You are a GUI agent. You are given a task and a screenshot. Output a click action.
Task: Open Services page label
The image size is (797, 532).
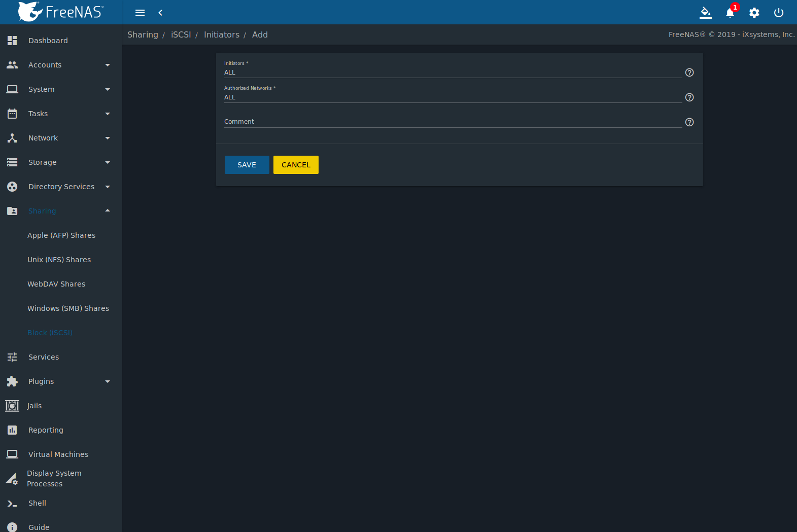(44, 357)
